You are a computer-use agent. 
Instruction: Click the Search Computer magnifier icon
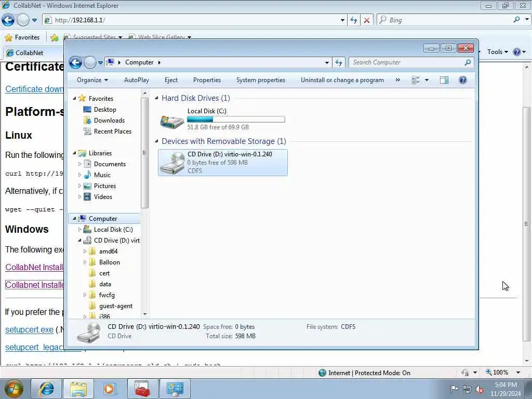tap(468, 62)
